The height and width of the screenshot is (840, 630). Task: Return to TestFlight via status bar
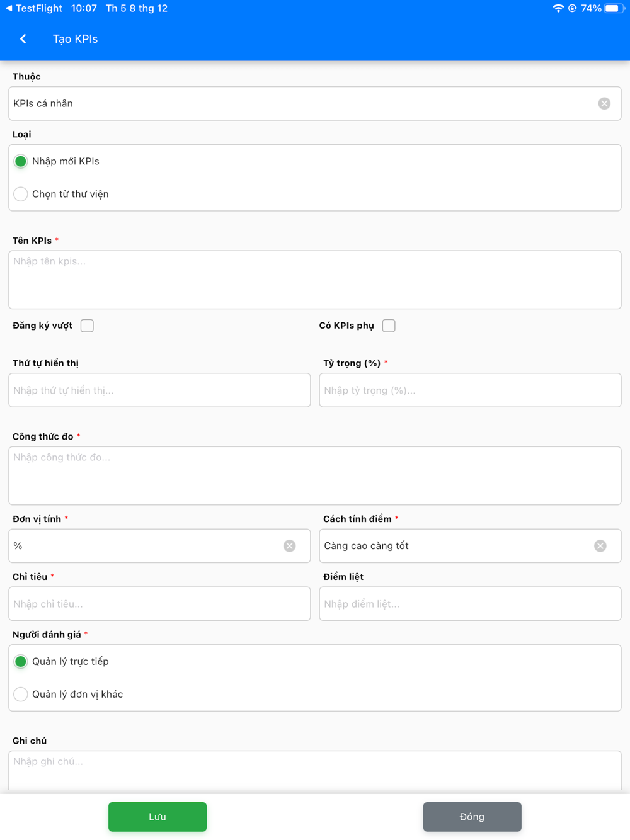pos(34,8)
